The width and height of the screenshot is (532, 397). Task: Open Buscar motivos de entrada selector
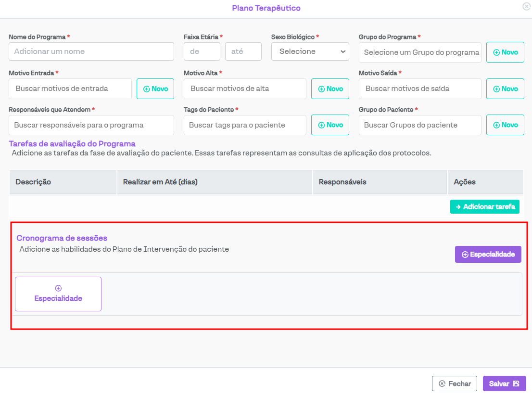click(70, 89)
